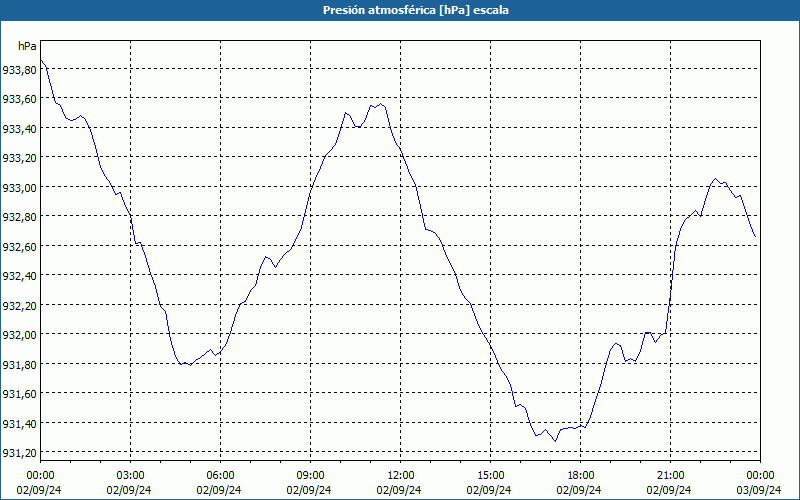Image resolution: width=800 pixels, height=500 pixels.
Task: Click the chart title 'Presión atmosférica [hPa] escala'
Action: (415, 10)
